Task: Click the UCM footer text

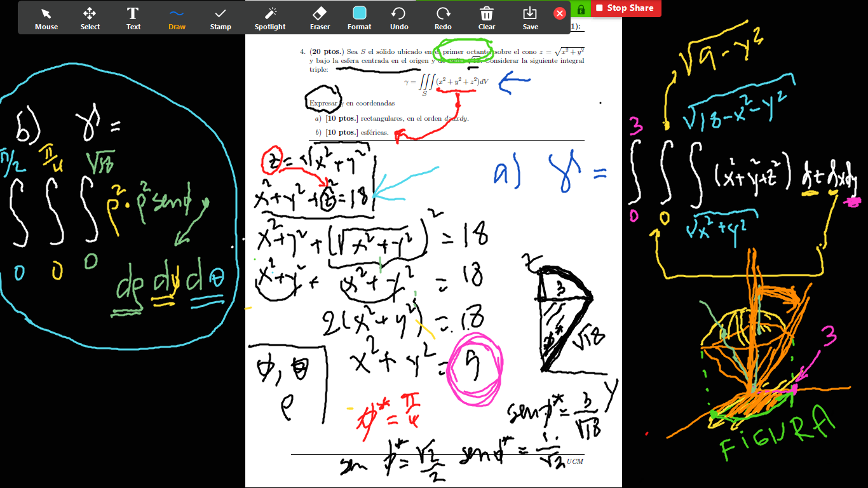Action: point(574,461)
